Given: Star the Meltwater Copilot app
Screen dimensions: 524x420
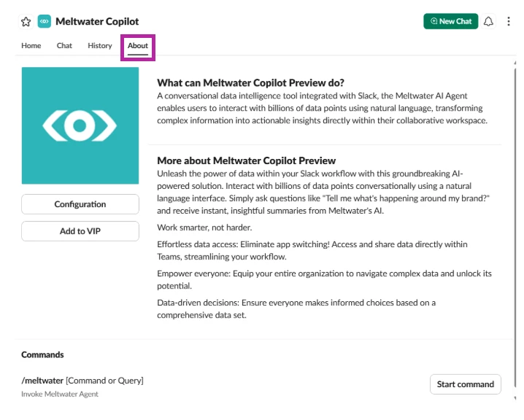Looking at the screenshot, I should pos(26,22).
